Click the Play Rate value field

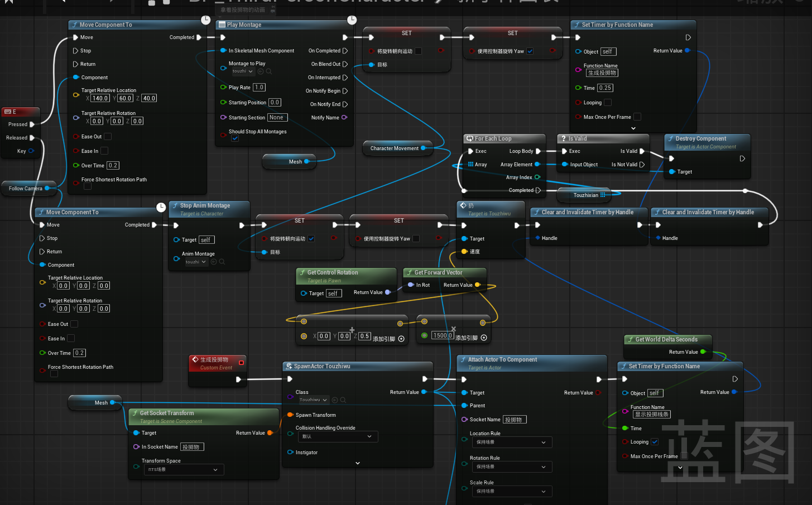click(x=259, y=88)
